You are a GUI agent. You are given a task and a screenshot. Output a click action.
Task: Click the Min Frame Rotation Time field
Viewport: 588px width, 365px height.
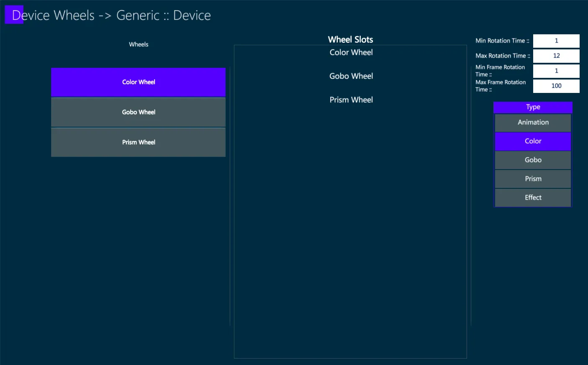click(x=556, y=71)
